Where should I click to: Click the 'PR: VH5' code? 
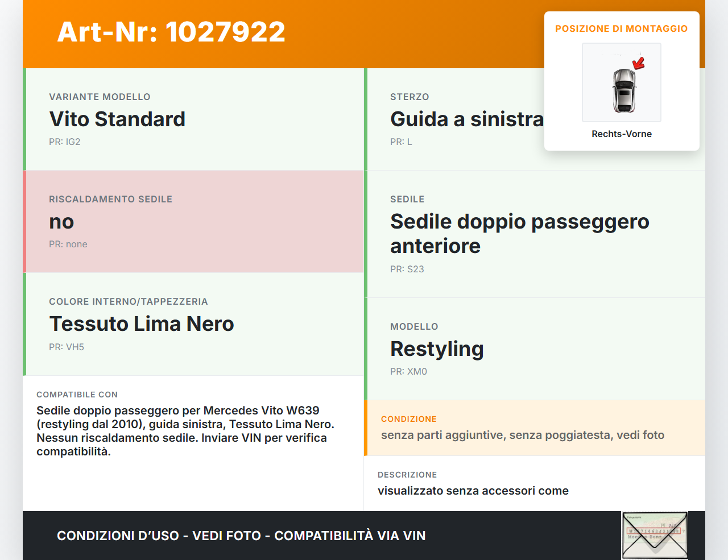pyautogui.click(x=67, y=347)
